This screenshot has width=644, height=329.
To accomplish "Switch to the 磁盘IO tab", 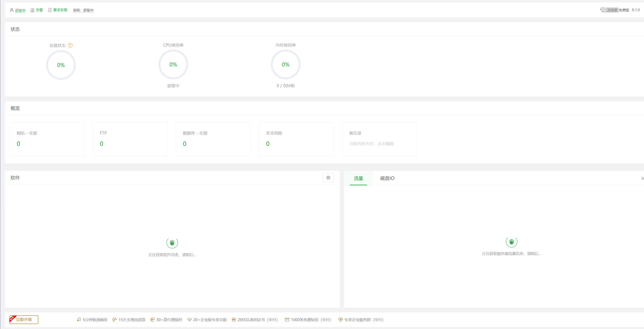I will tap(387, 178).
